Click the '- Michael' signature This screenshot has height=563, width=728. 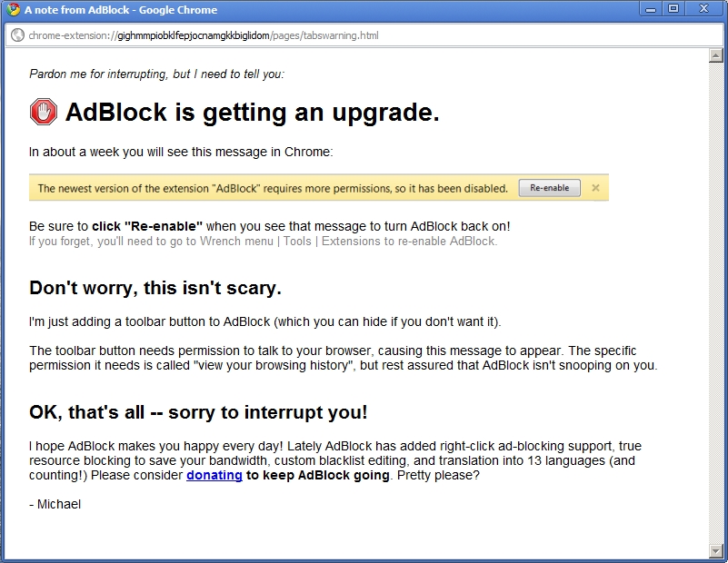click(x=55, y=504)
